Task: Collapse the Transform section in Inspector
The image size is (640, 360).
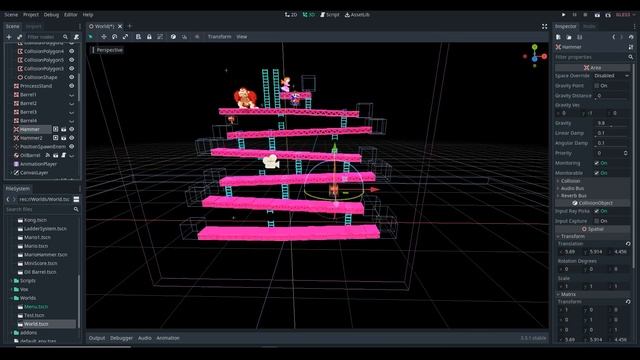Action: coord(592,237)
